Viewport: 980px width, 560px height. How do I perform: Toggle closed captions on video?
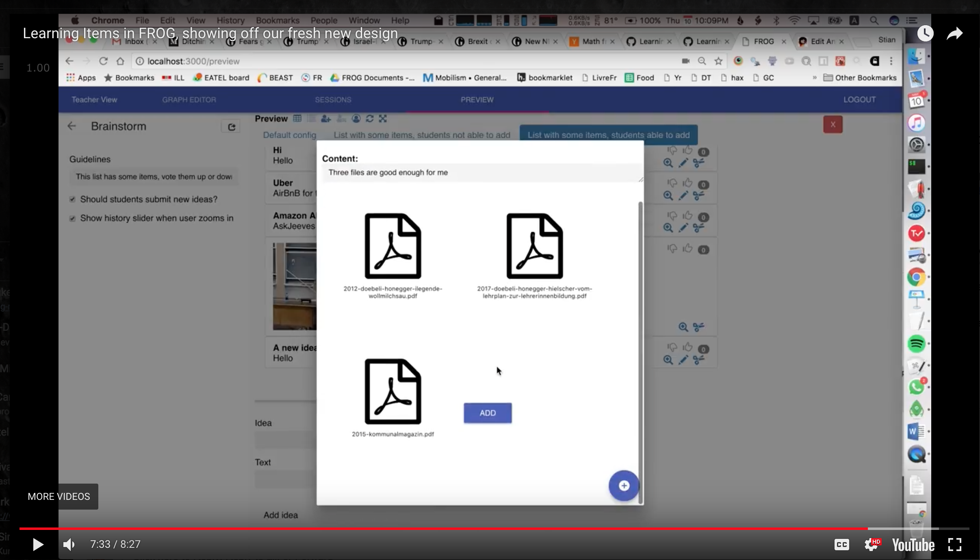[x=841, y=545]
